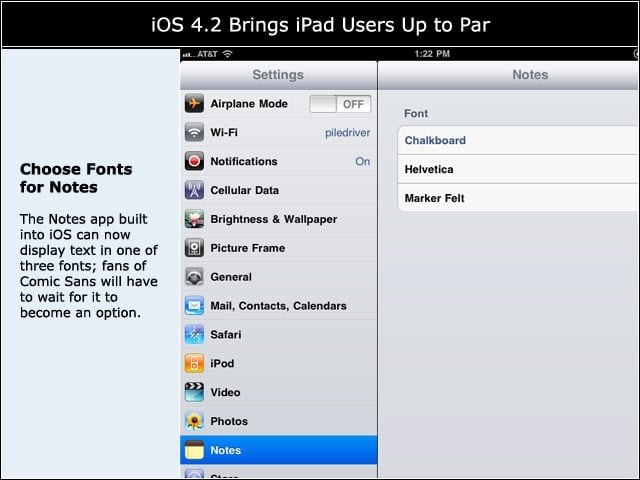
Task: Open the Picture Frame settings row
Action: pyautogui.click(x=278, y=248)
